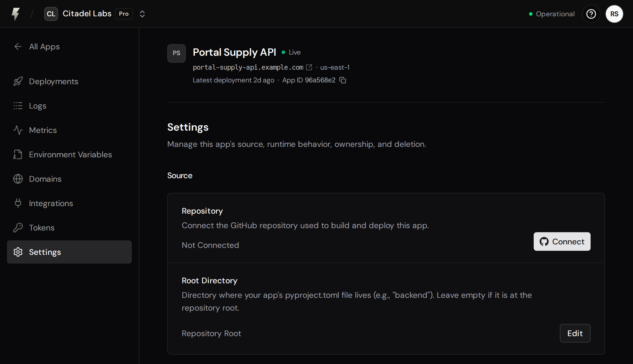Click the Root Directory title
The height and width of the screenshot is (364, 633).
(210, 281)
